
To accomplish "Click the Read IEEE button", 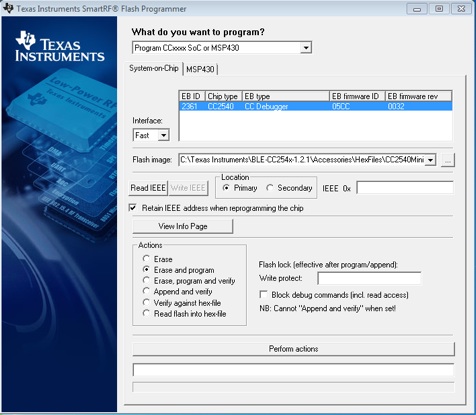I will click(x=148, y=188).
